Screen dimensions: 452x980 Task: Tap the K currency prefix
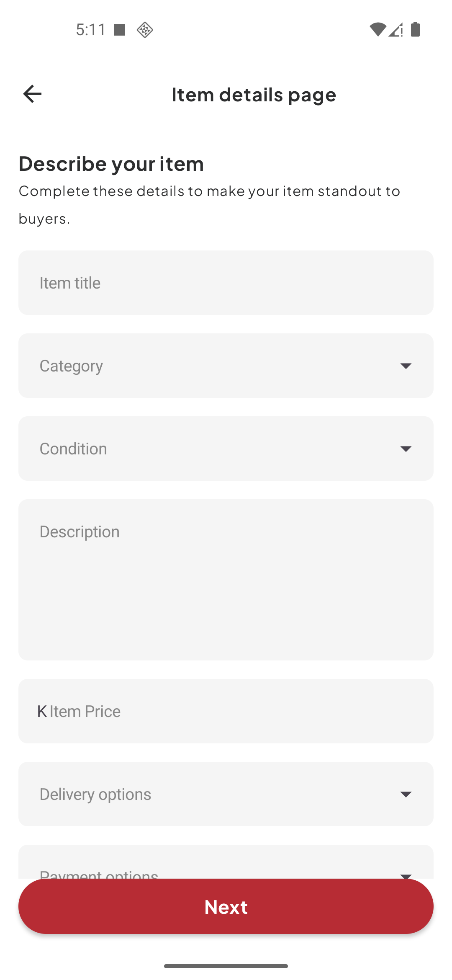42,711
